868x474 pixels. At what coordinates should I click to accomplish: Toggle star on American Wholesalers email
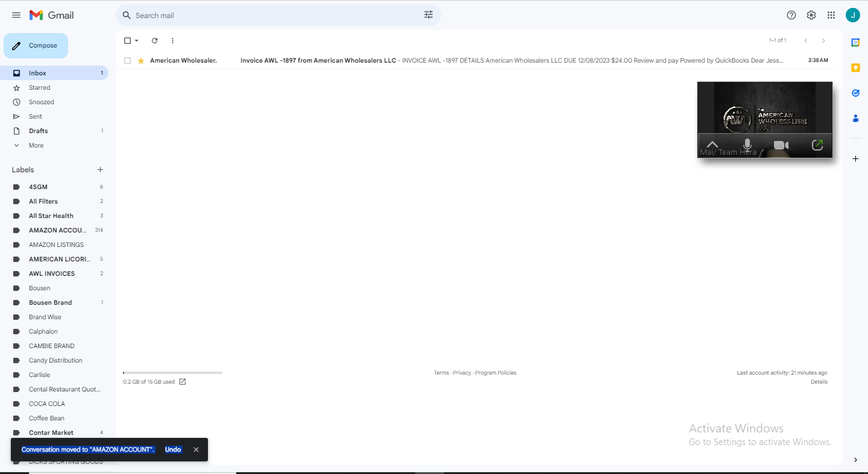[141, 61]
